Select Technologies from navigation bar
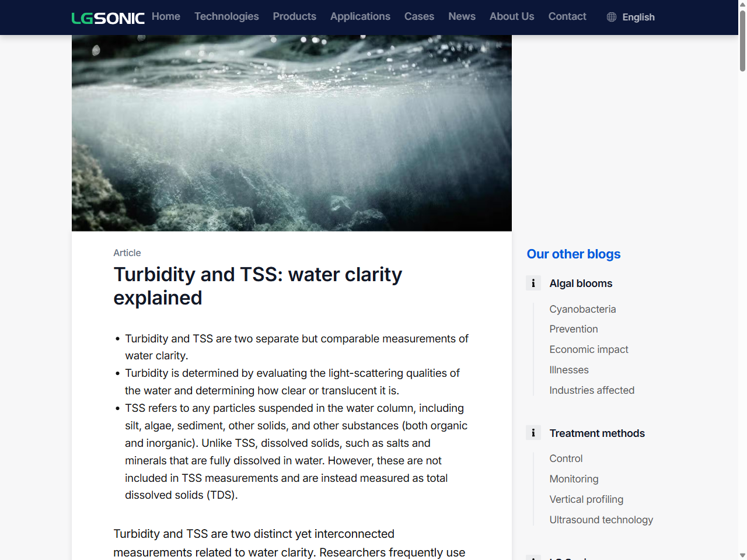This screenshot has height=560, width=747. coord(226,16)
